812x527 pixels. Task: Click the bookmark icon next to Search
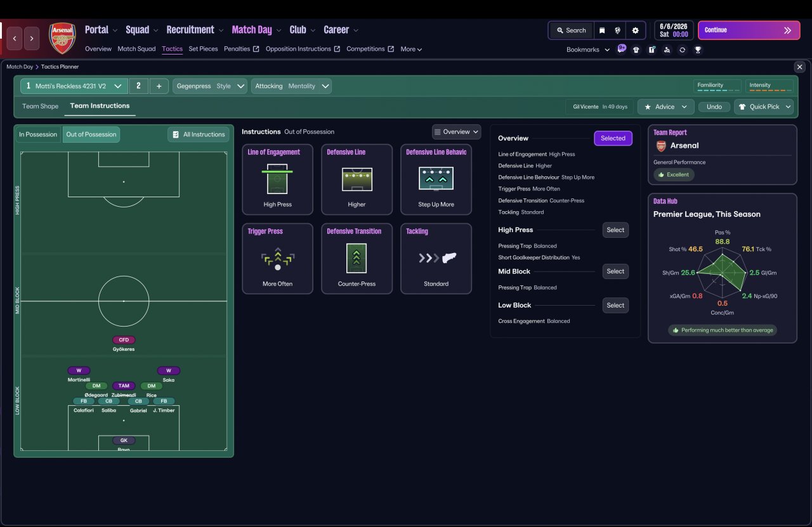602,30
